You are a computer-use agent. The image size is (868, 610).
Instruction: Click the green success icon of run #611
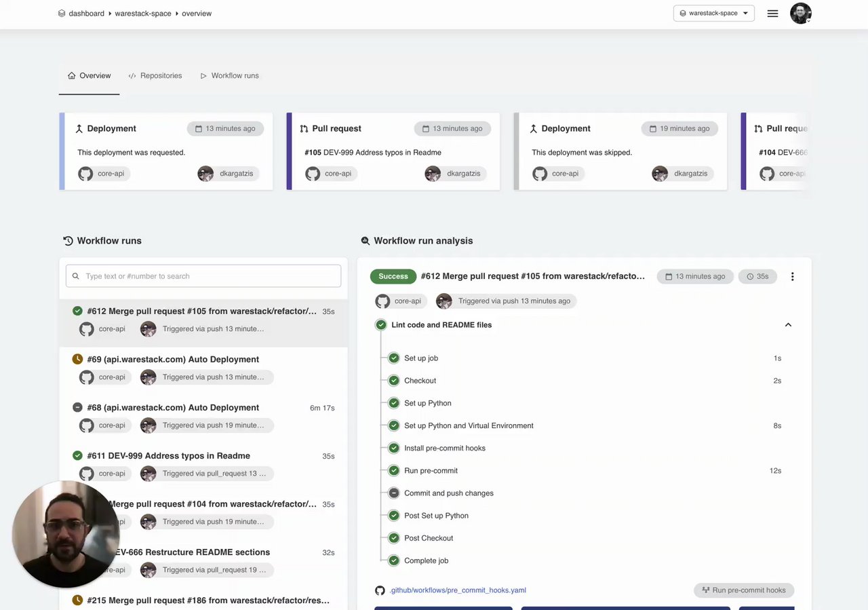(x=77, y=455)
